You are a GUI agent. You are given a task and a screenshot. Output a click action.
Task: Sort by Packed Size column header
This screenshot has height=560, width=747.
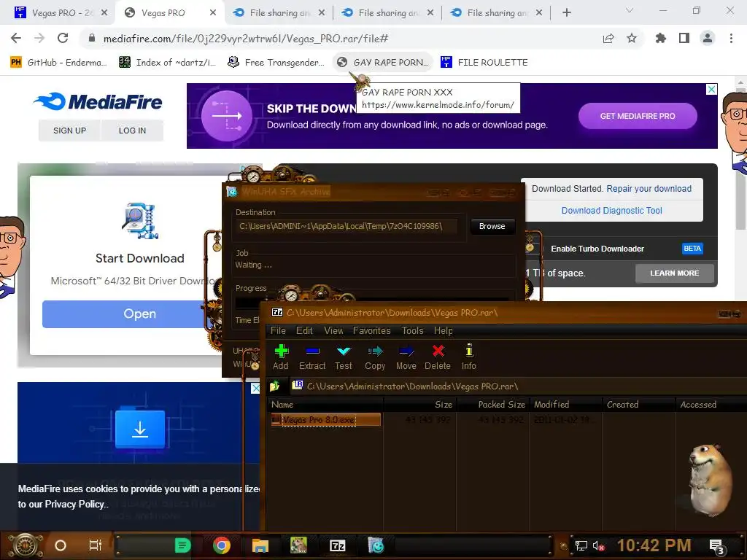coord(492,404)
